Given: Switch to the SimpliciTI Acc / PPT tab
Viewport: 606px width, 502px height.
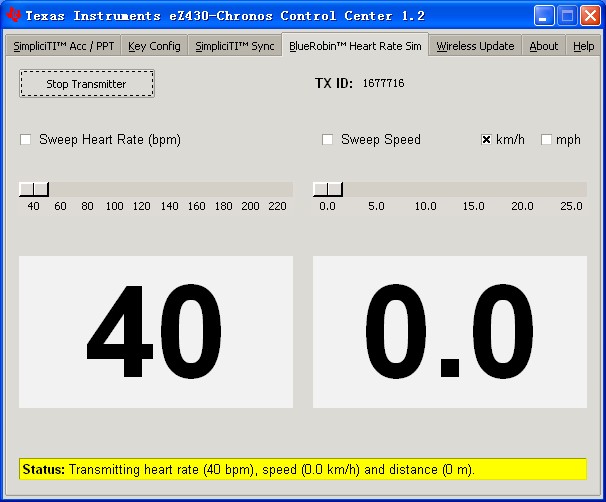Looking at the screenshot, I should point(63,46).
